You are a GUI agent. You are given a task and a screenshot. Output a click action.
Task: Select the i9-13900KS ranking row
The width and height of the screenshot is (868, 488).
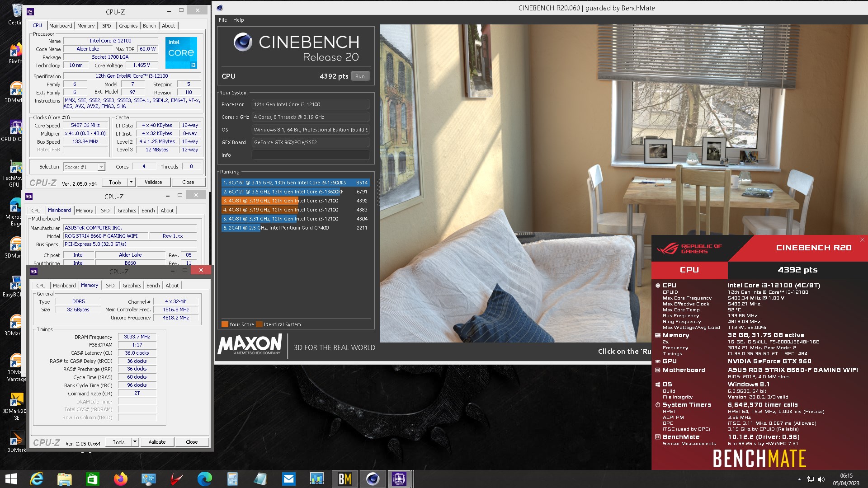295,183
